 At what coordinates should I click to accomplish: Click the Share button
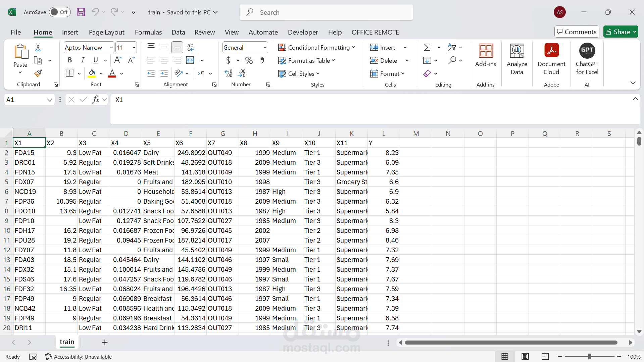[x=620, y=32]
